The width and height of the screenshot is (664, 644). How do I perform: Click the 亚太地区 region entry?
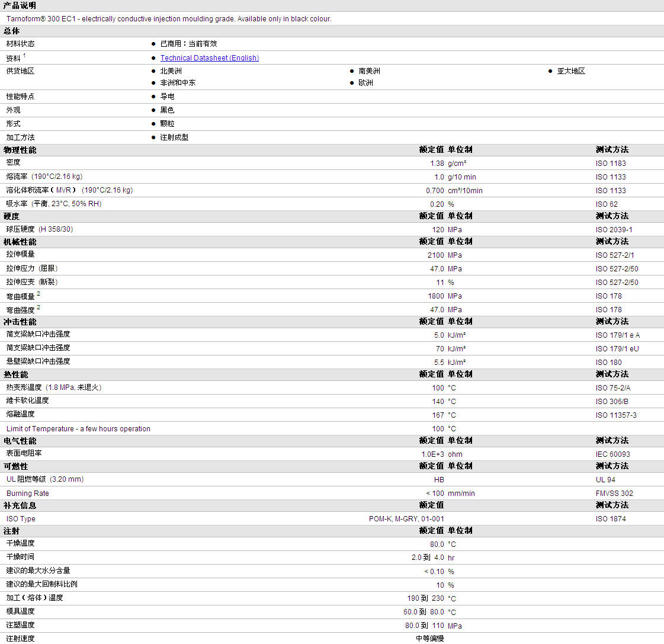point(571,71)
